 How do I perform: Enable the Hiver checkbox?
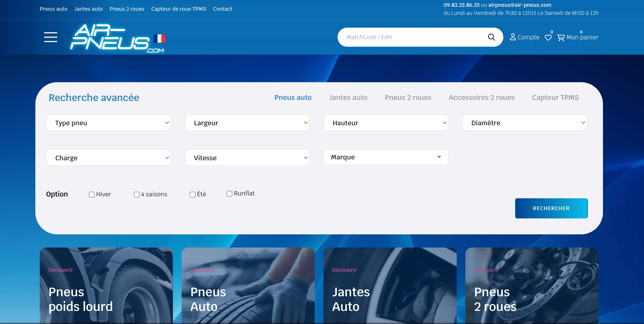pos(91,195)
